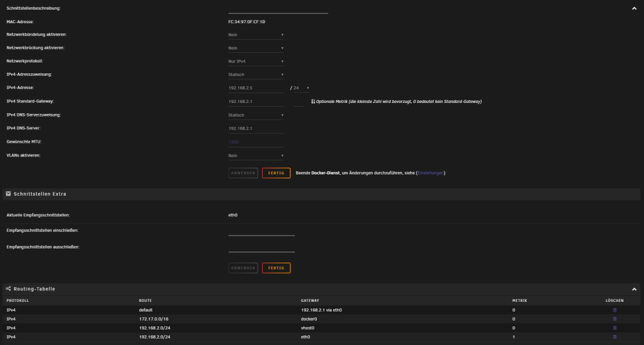
Task: Delete the 172.17.0.0/16 docker0 route
Action: pyautogui.click(x=614, y=319)
